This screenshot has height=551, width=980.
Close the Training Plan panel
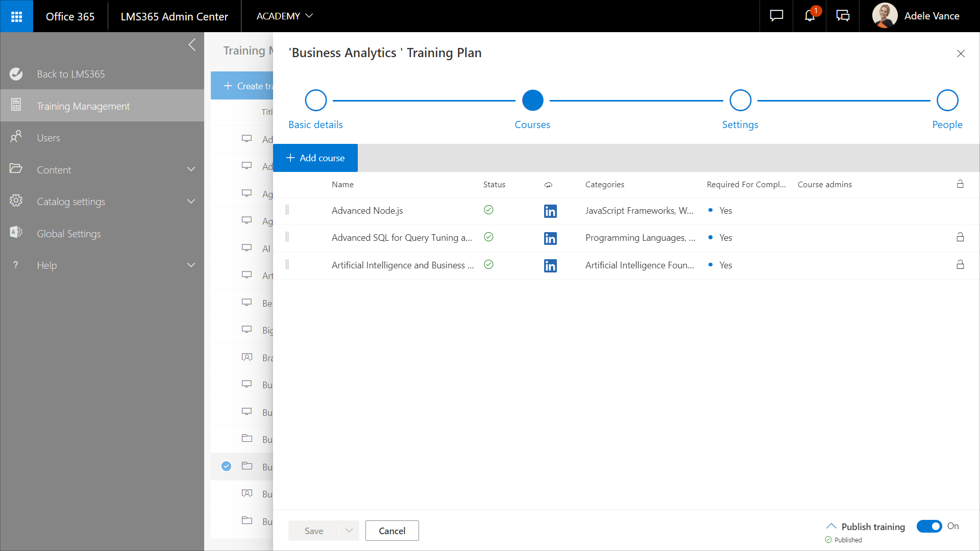pyautogui.click(x=961, y=54)
